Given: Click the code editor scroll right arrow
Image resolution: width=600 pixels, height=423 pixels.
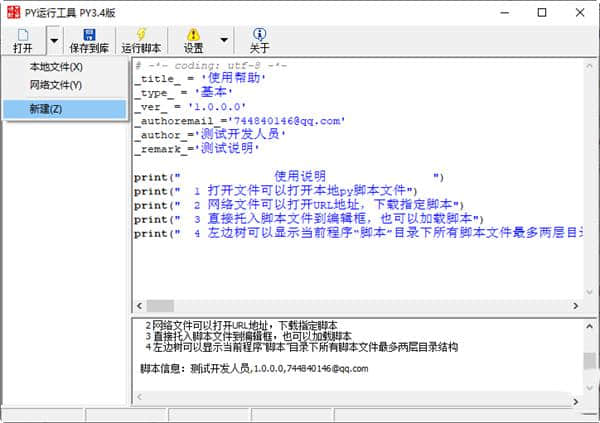Looking at the screenshot, I should 576,306.
